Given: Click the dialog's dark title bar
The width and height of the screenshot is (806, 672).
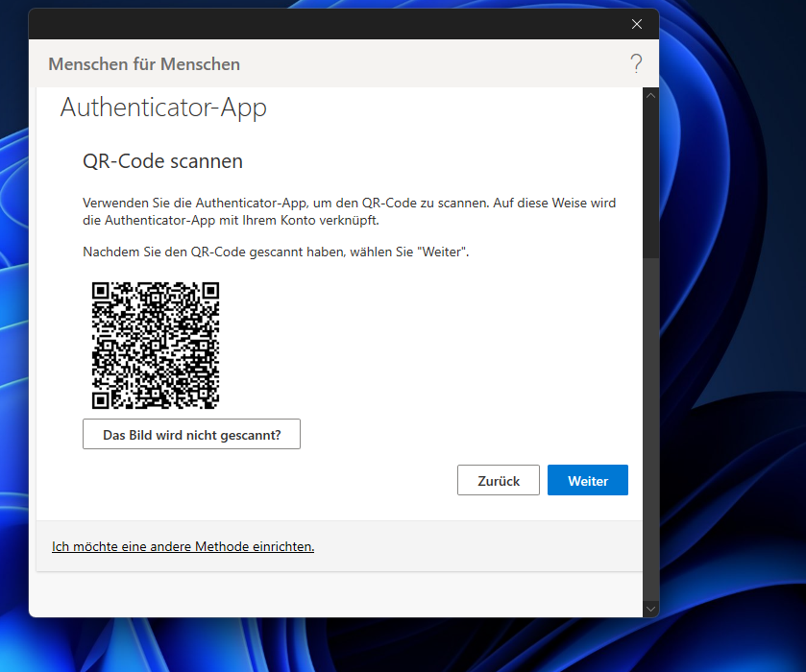Looking at the screenshot, I should click(x=336, y=24).
